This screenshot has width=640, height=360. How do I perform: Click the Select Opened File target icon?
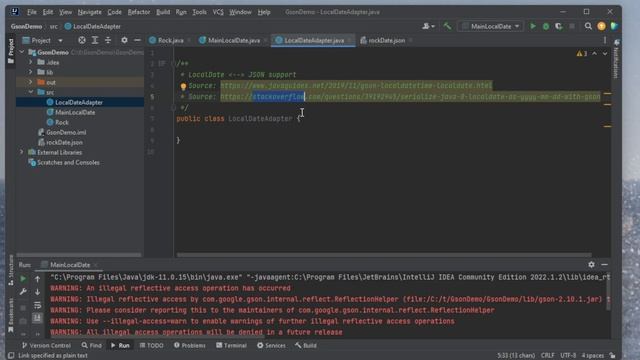[x=82, y=40]
